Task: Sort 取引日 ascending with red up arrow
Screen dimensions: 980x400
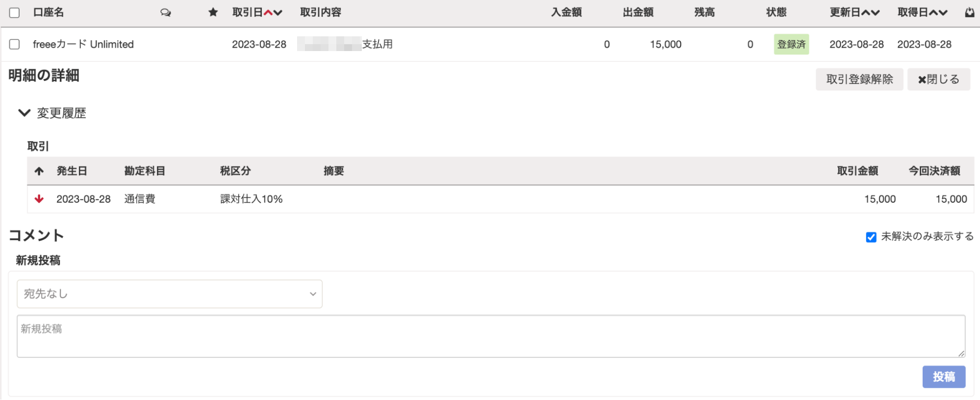Action: coord(268,13)
